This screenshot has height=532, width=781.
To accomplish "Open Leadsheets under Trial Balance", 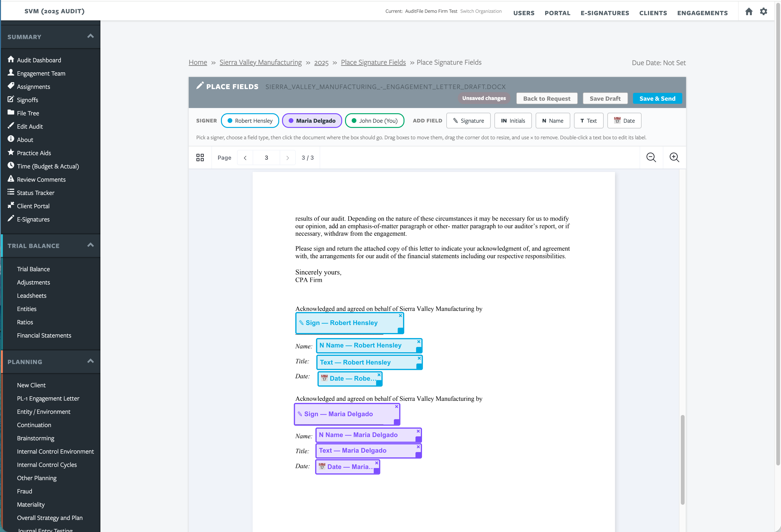I will [x=31, y=296].
